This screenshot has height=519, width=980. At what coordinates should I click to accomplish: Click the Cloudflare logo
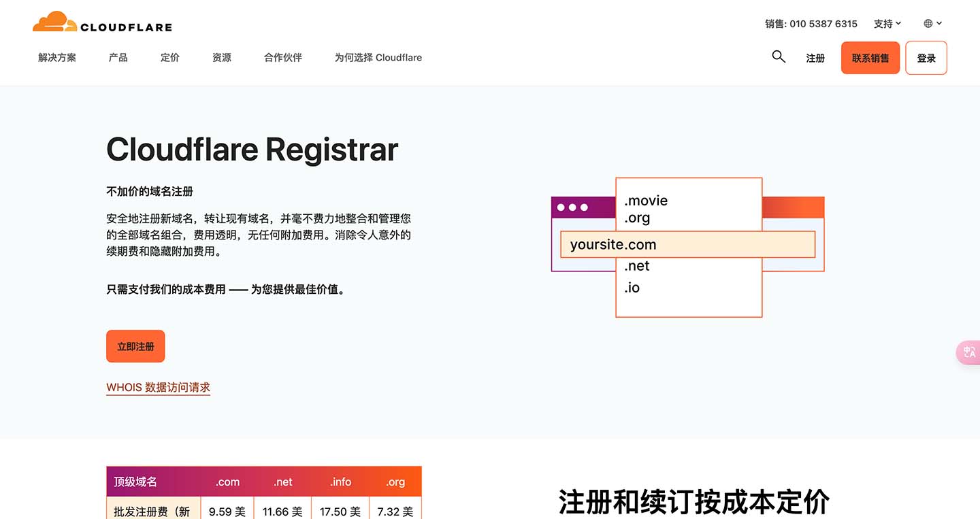102,22
